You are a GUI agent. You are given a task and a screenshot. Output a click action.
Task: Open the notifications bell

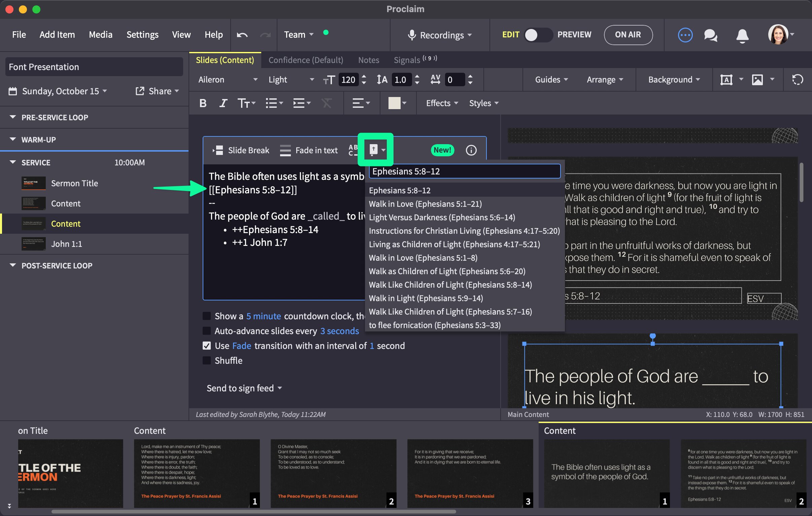(742, 35)
